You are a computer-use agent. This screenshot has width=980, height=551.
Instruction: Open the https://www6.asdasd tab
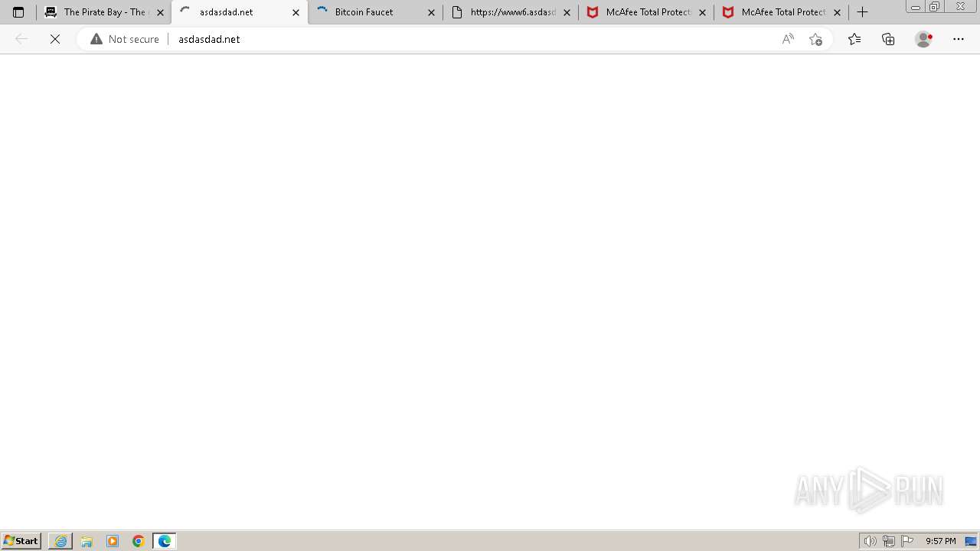click(510, 12)
